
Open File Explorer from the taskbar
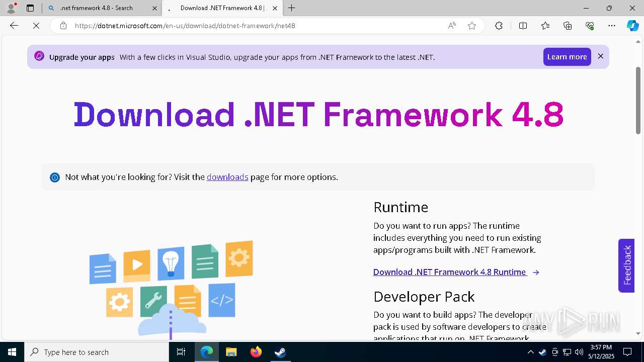[x=231, y=352]
